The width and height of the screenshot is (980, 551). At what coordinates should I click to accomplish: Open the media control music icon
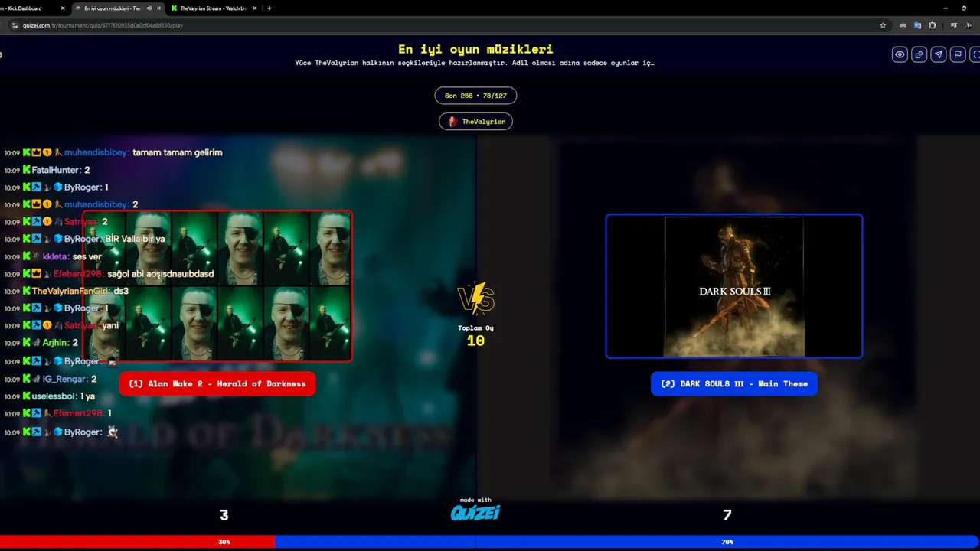pos(953,25)
